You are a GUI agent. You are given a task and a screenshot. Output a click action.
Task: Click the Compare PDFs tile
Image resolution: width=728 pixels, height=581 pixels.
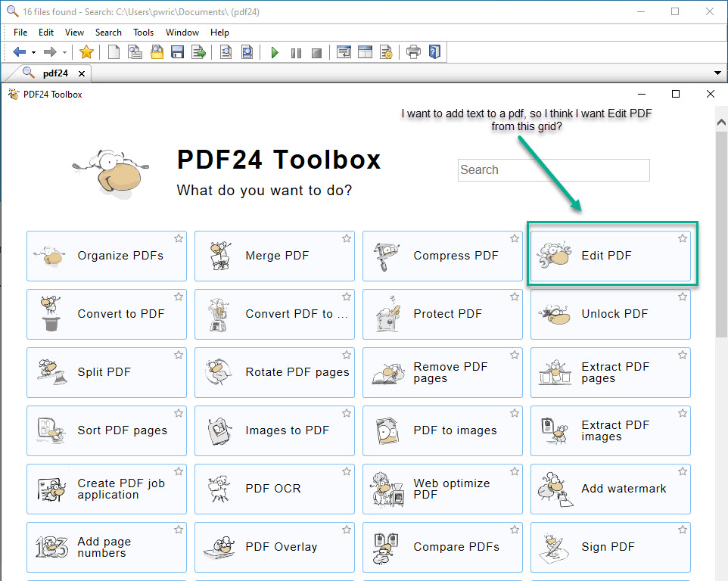443,547
